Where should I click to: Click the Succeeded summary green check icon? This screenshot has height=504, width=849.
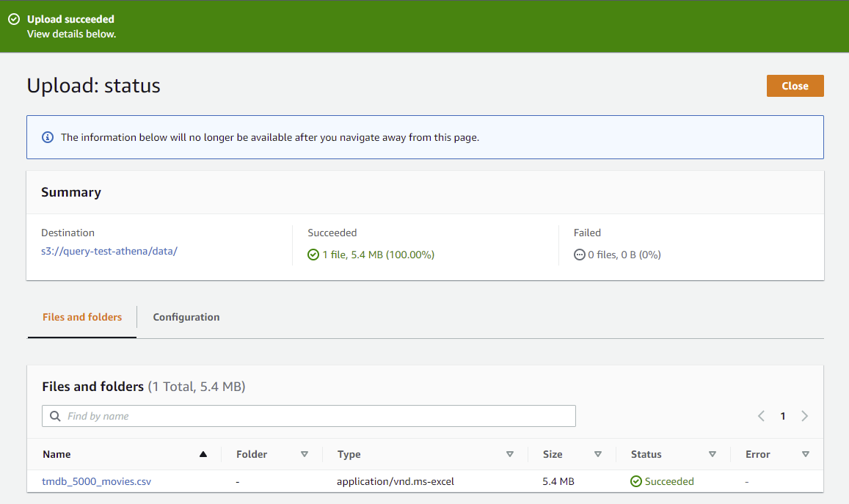click(313, 255)
